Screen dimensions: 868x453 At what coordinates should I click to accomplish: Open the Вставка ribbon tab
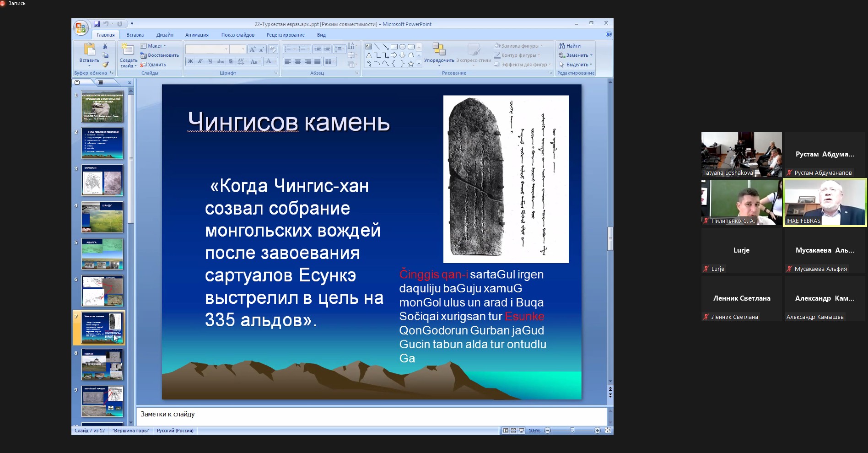pos(135,35)
